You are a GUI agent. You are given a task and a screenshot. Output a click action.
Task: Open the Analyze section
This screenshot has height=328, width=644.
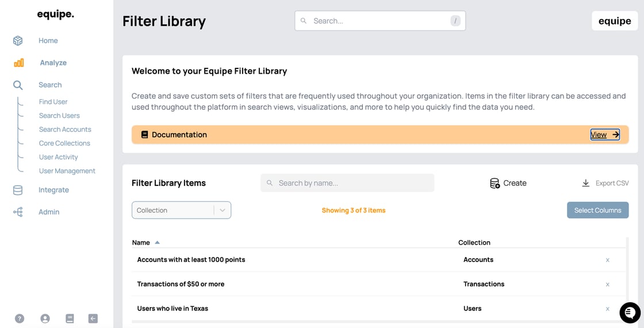(x=53, y=63)
